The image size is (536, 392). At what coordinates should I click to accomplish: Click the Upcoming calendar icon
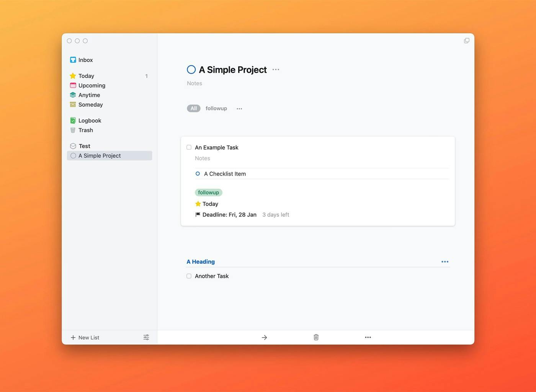pos(73,85)
